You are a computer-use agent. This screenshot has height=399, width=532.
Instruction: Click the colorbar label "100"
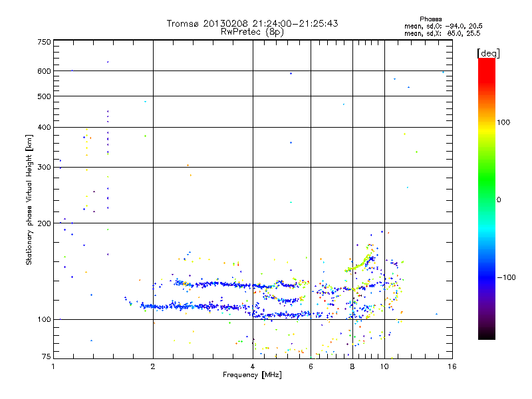point(503,122)
